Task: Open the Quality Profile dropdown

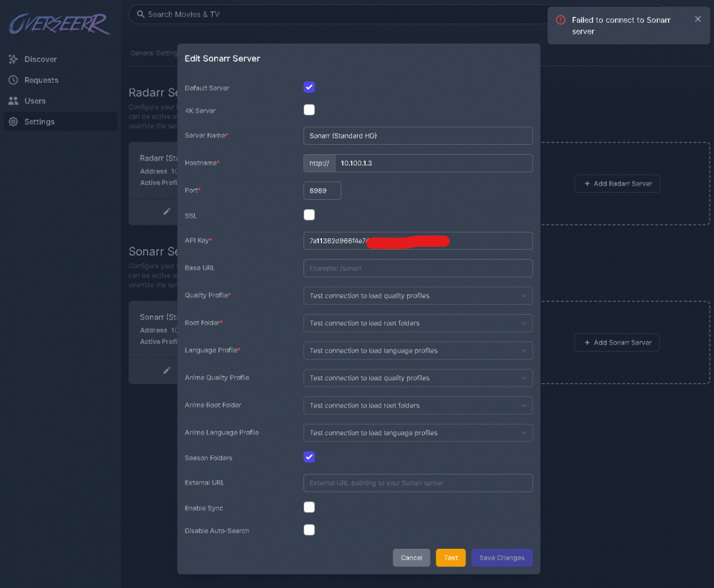Action: (418, 296)
